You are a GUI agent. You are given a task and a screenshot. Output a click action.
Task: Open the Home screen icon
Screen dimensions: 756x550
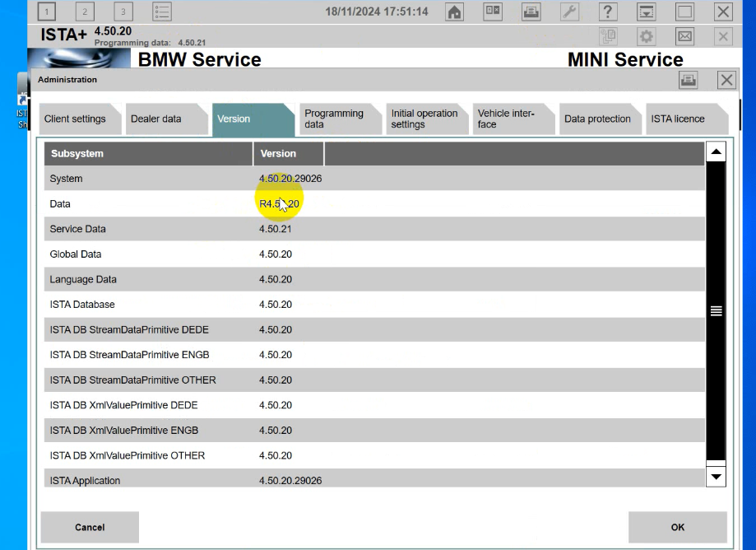point(454,12)
